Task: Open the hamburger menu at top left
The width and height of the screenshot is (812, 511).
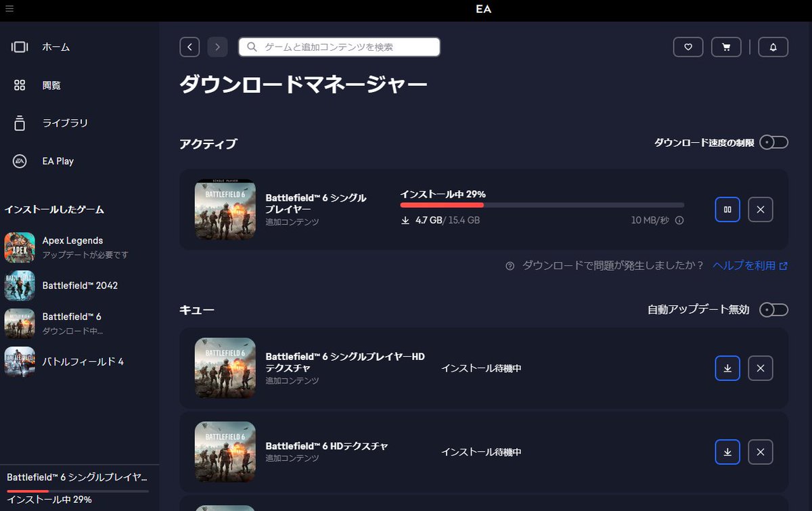Action: pyautogui.click(x=9, y=9)
